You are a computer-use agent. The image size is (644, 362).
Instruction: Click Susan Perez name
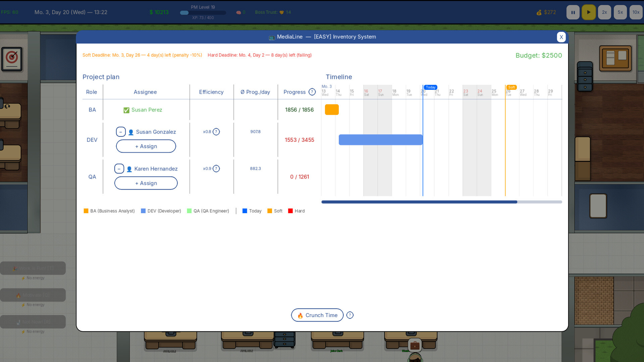pyautogui.click(x=147, y=110)
